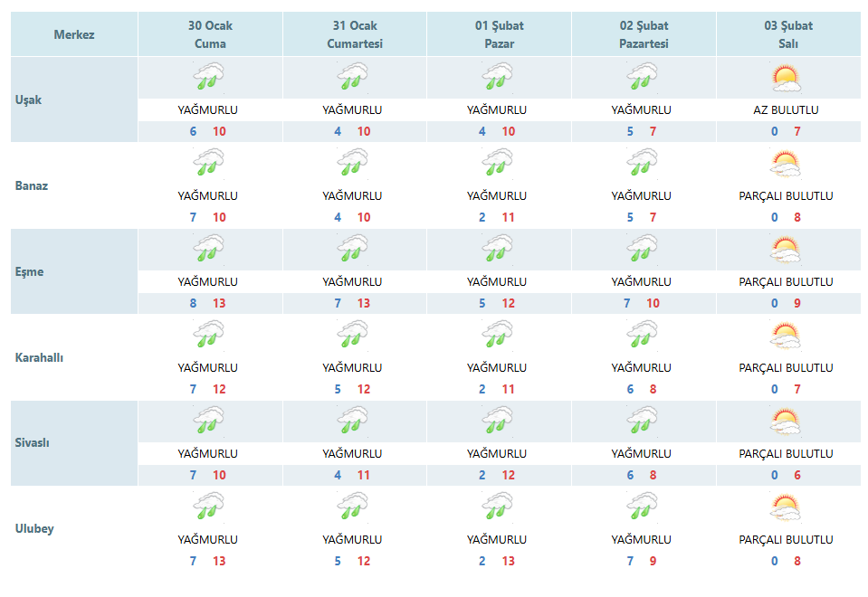Screen dimensions: 868x597
Task: Click Eşme 13 max temperature for 30 Ocak
Action: point(219,303)
